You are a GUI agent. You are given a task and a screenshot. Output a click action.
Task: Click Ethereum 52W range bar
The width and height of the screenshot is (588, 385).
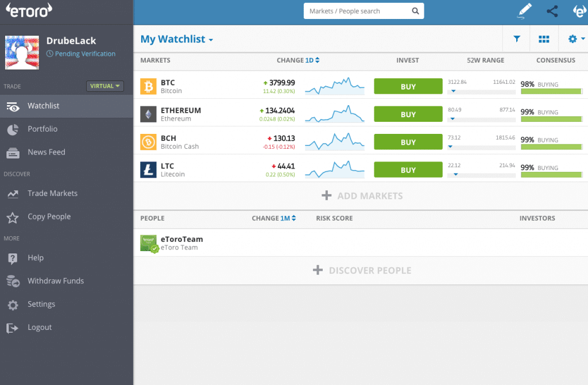pyautogui.click(x=482, y=120)
